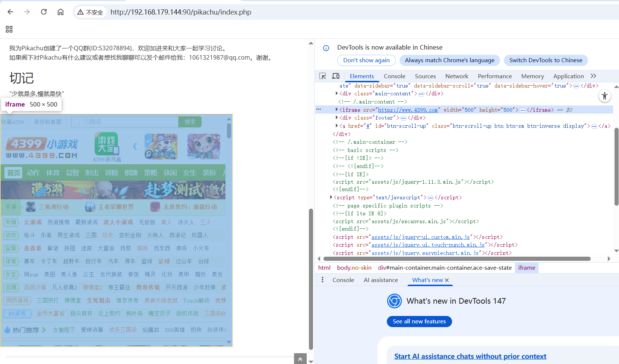This screenshot has height=364, width=619.
Task: Open the apps grid icon below toolbar
Action: pos(9,29)
